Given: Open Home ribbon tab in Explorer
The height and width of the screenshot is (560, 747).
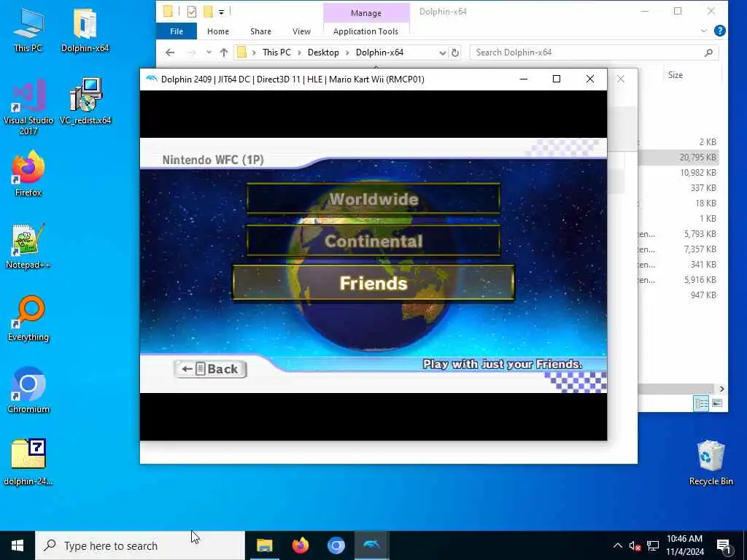Looking at the screenshot, I should coord(218,31).
